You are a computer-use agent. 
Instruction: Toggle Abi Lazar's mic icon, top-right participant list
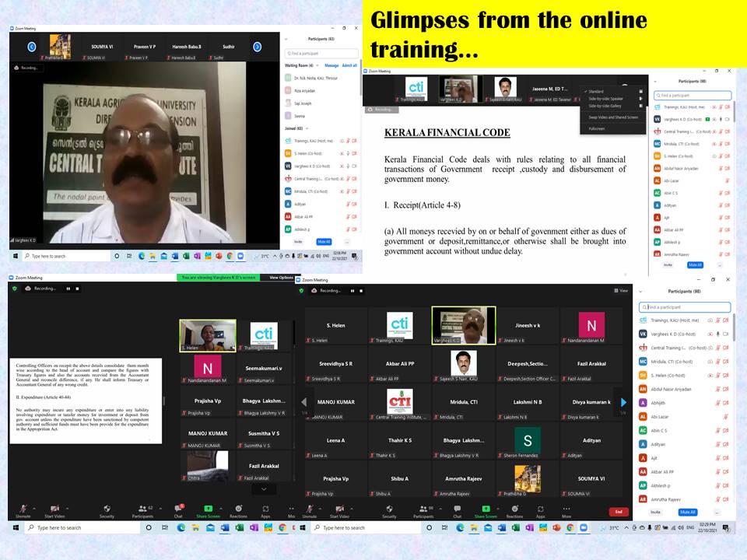[727, 181]
